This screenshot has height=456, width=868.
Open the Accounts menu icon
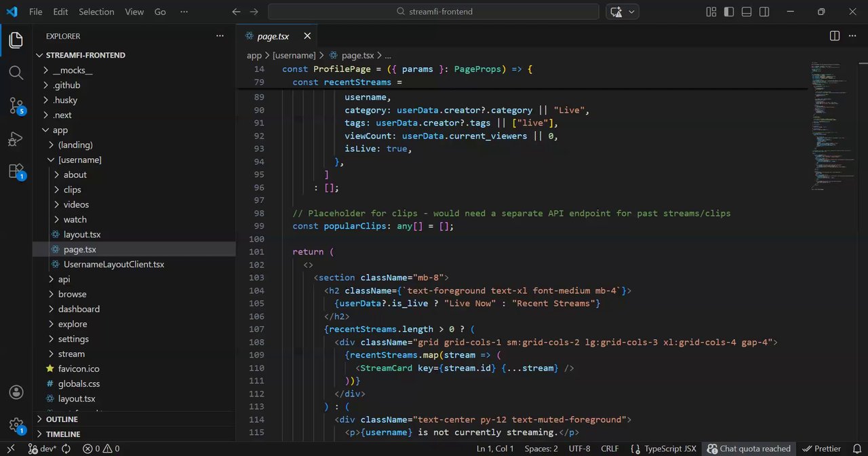tap(16, 392)
